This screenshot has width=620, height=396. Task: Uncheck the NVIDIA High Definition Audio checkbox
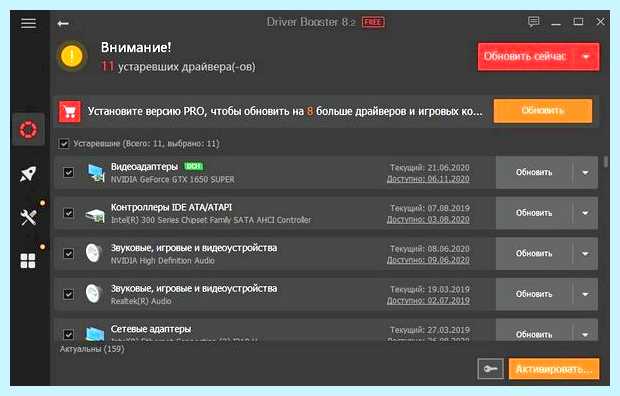(68, 254)
